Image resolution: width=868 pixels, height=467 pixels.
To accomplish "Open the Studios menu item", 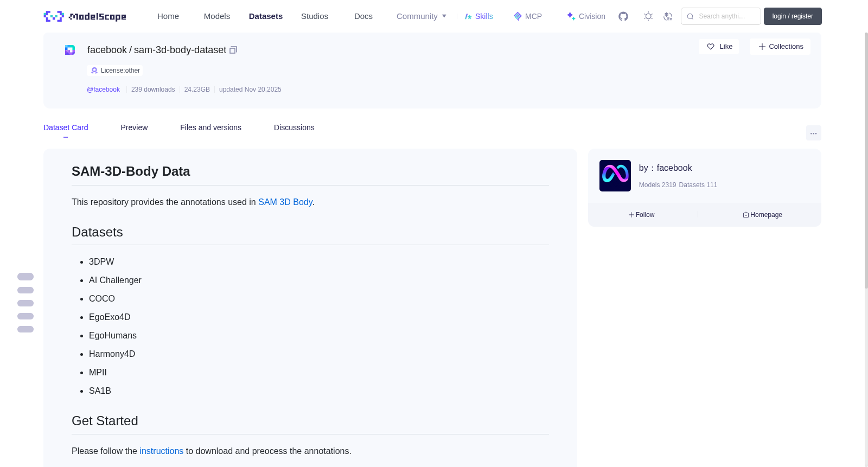I will [x=315, y=16].
